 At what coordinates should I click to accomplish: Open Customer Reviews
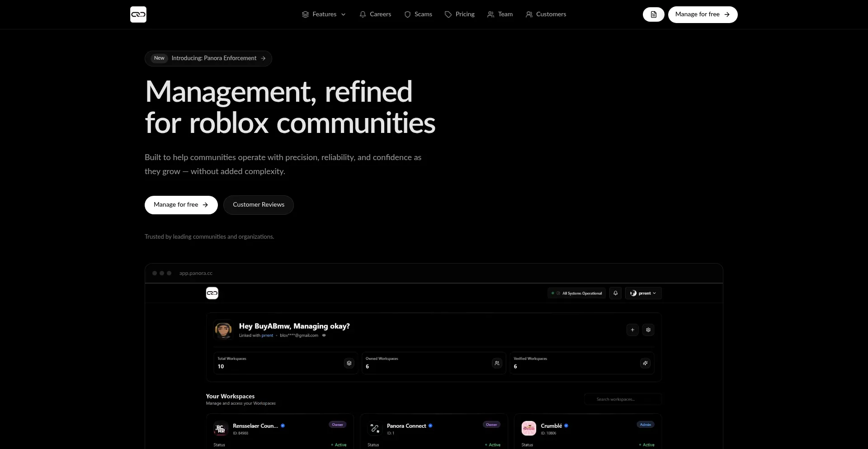[x=259, y=205]
